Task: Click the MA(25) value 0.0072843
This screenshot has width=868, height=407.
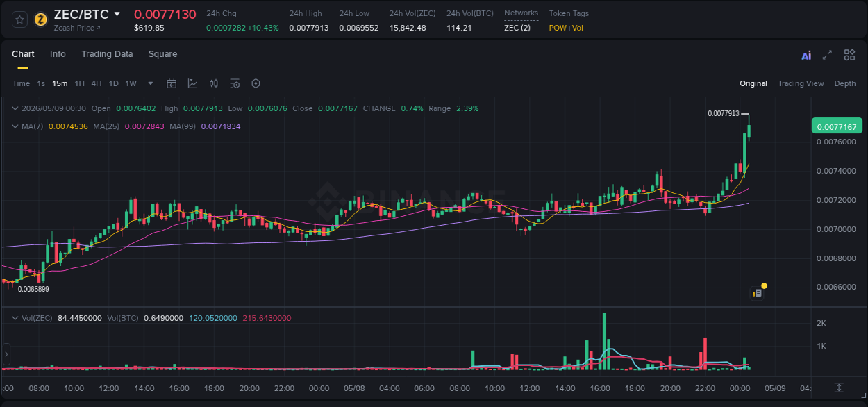Action: tap(144, 126)
